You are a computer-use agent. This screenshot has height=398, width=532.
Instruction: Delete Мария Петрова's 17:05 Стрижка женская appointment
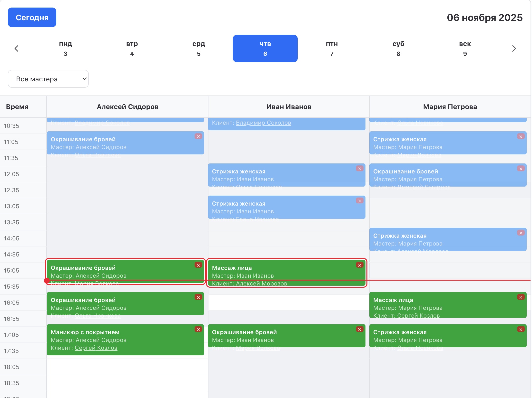click(521, 329)
